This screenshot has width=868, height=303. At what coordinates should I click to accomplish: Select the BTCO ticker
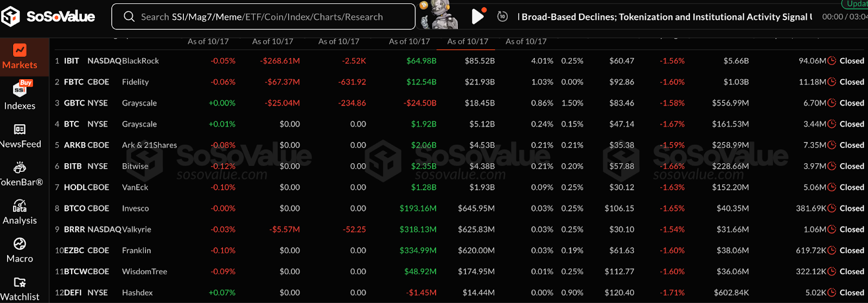point(75,208)
